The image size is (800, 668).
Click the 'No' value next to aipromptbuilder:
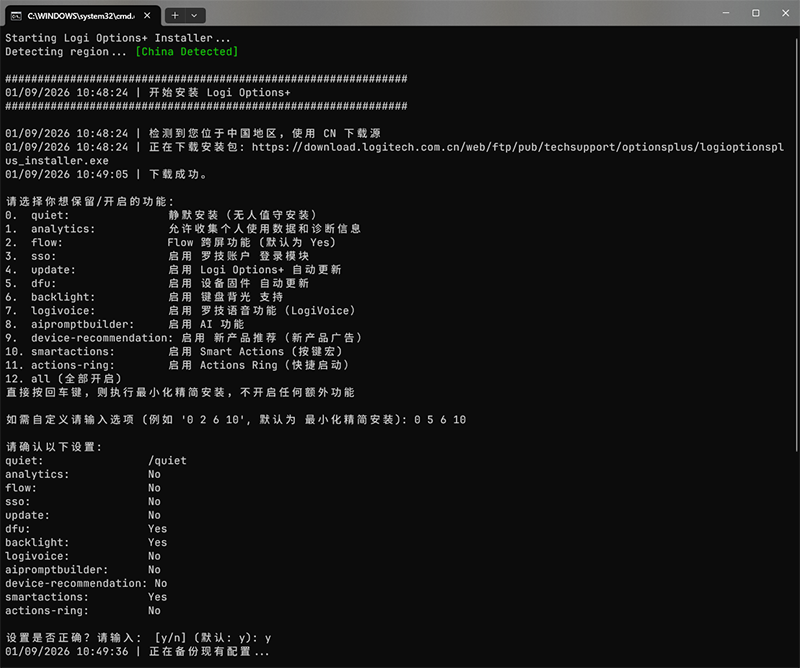pyautogui.click(x=154, y=570)
